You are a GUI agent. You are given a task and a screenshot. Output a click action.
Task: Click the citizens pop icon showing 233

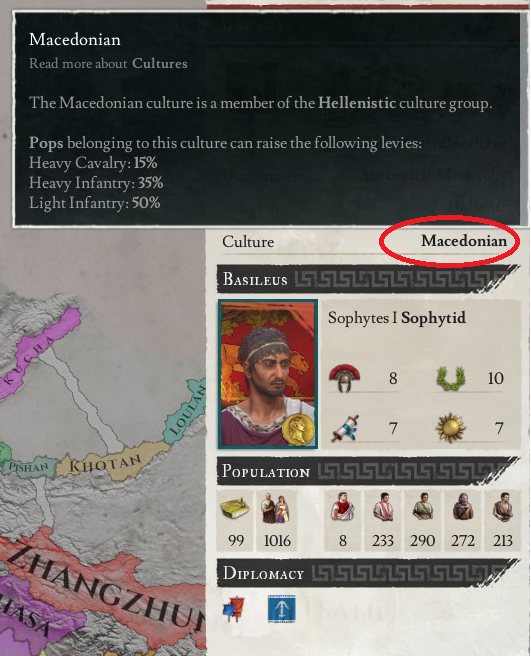coord(383,507)
